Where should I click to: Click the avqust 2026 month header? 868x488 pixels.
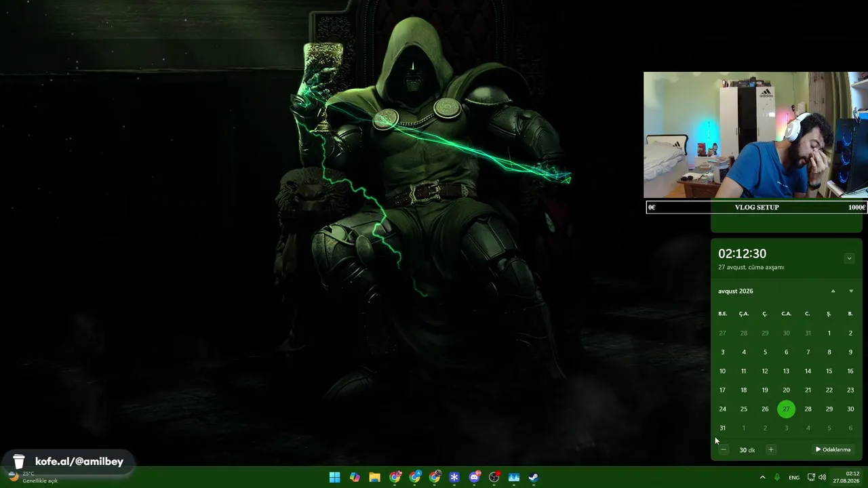click(736, 291)
